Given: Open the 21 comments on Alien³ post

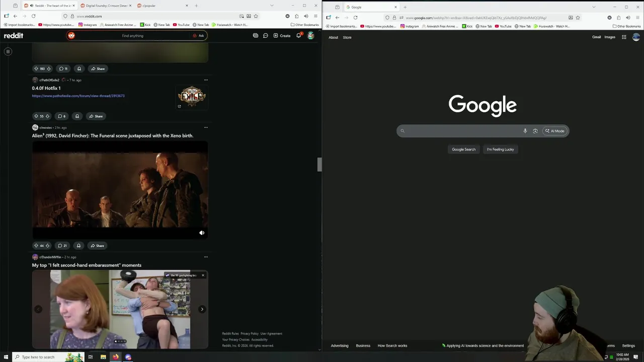Looking at the screenshot, I should pyautogui.click(x=62, y=246).
